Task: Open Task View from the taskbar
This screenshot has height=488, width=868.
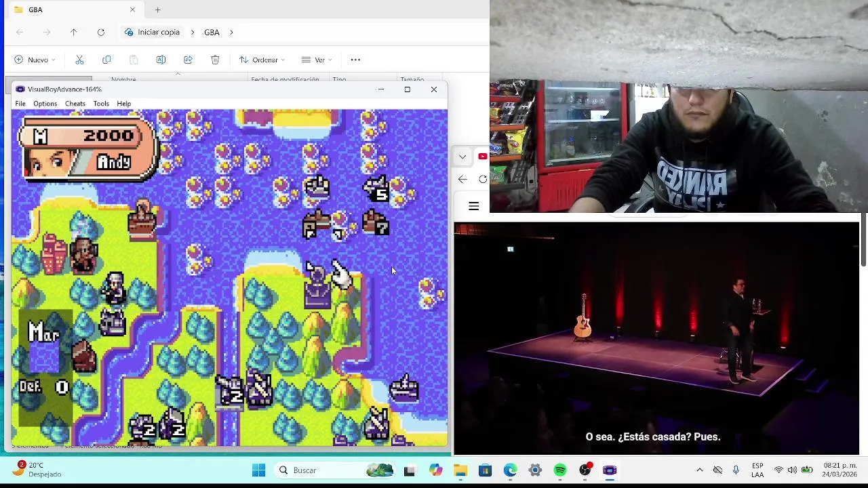Action: pos(410,470)
